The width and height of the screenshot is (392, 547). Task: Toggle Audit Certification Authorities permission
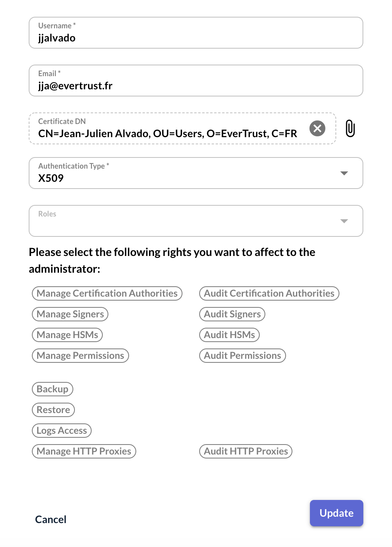(x=269, y=293)
